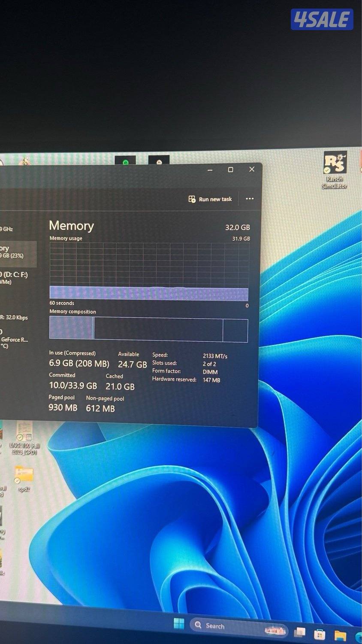The height and width of the screenshot is (644, 362).
Task: Maximize the Task Manager window
Action: coord(230,170)
